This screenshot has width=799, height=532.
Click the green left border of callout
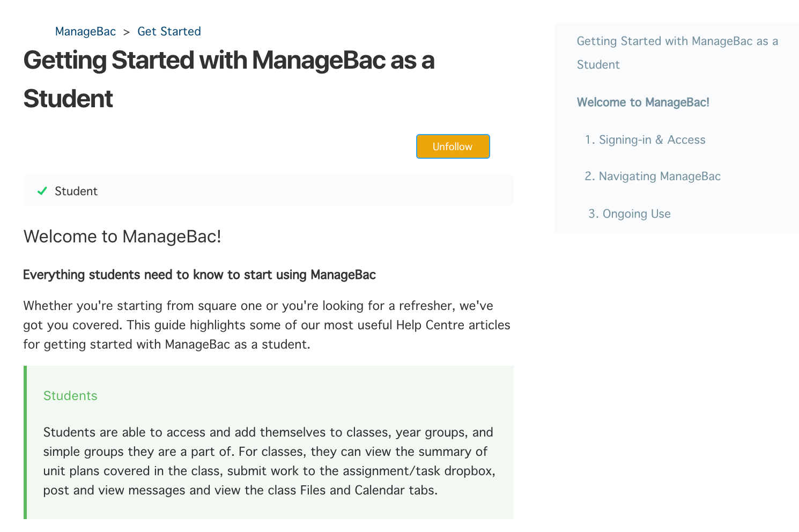(25, 442)
